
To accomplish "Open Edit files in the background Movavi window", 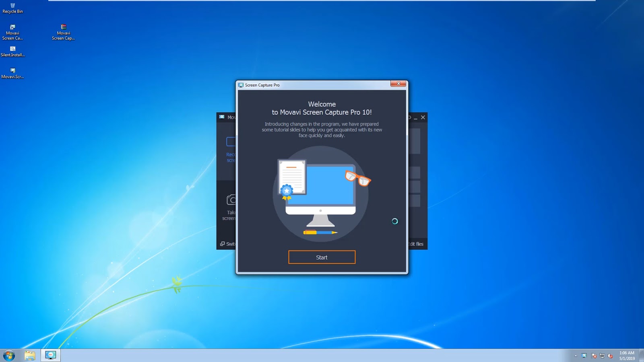I will [416, 244].
